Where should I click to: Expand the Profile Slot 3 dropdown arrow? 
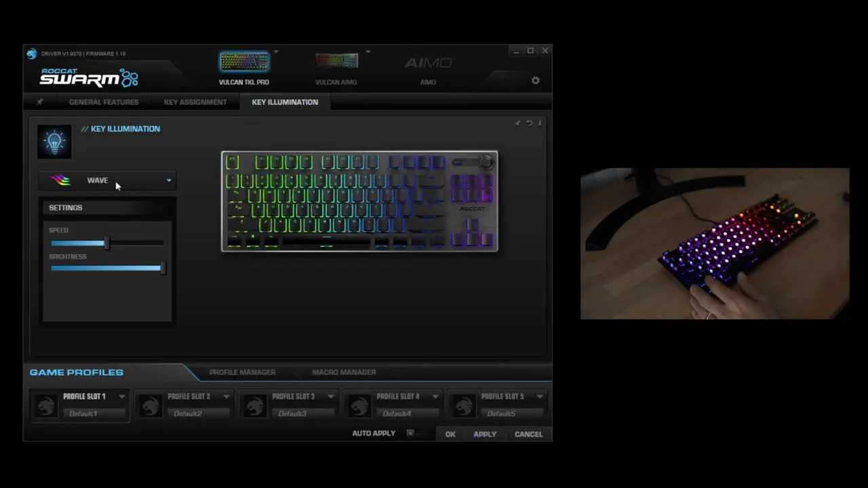(x=331, y=396)
